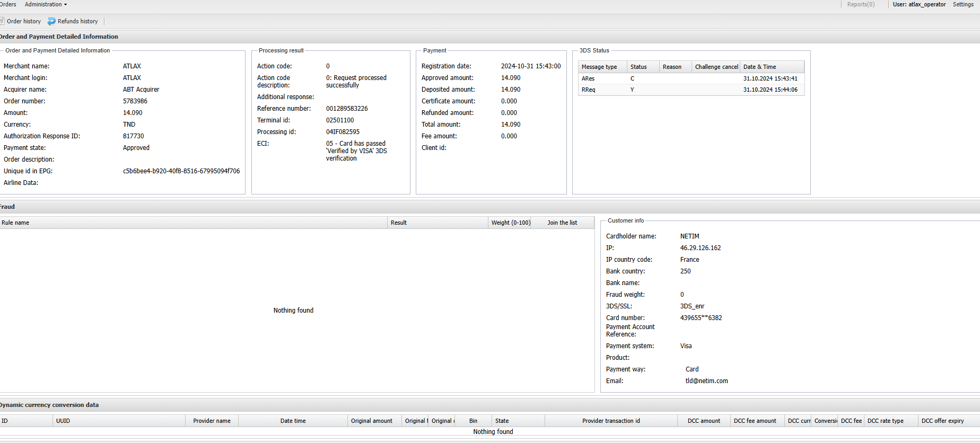Viewport: 980px width, 443px height.
Task: Click the Weight (0-100) column header
Action: (511, 223)
